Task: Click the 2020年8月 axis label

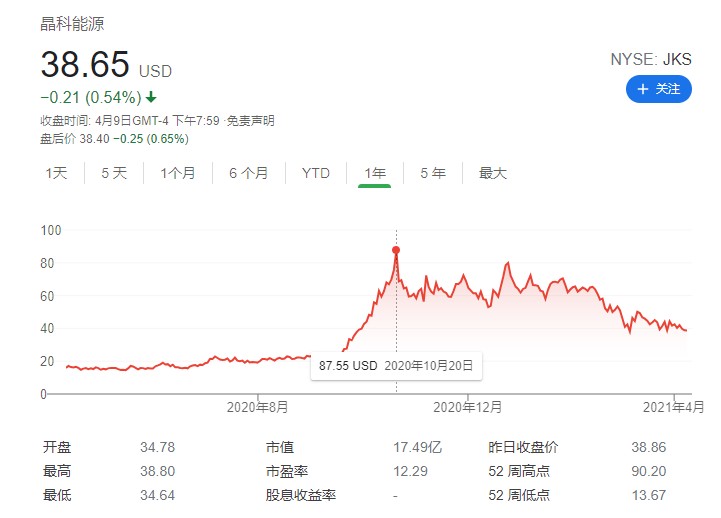Action: tap(258, 407)
